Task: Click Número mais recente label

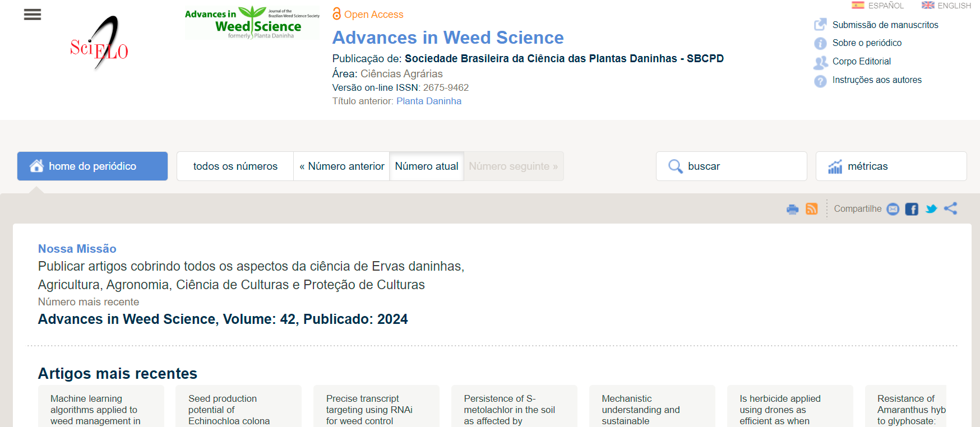Action: 89,302
